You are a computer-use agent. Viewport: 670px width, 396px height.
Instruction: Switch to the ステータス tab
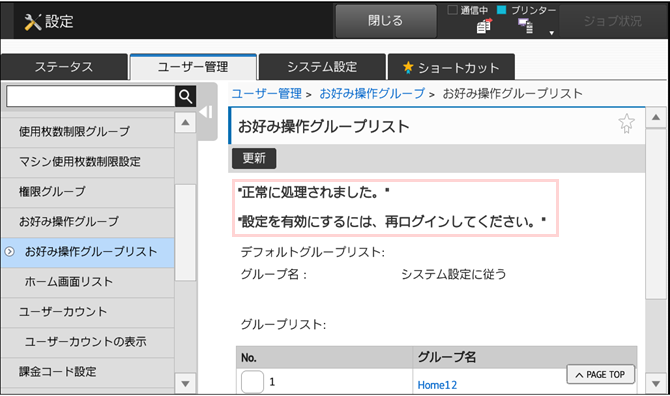[64, 67]
